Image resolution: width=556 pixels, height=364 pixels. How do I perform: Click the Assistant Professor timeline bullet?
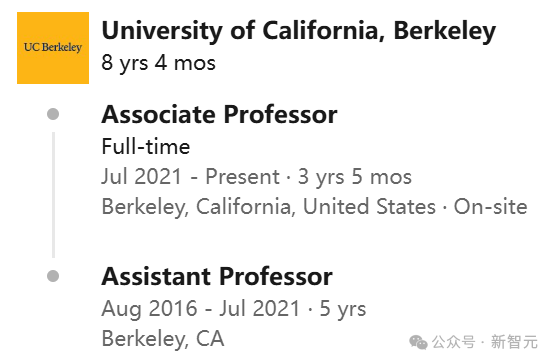(53, 276)
